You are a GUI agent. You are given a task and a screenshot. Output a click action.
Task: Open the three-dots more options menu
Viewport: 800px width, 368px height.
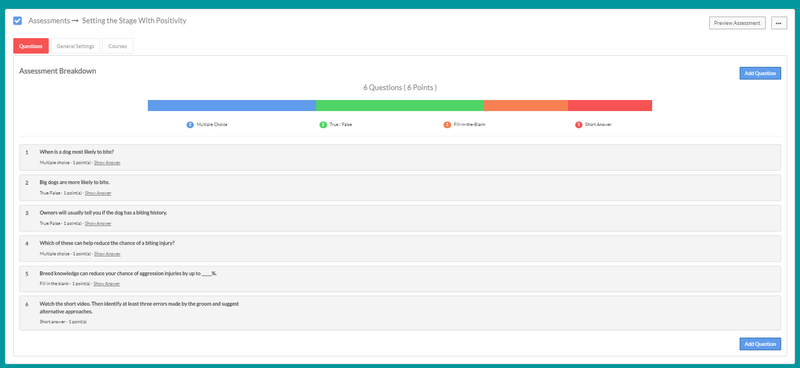click(779, 23)
